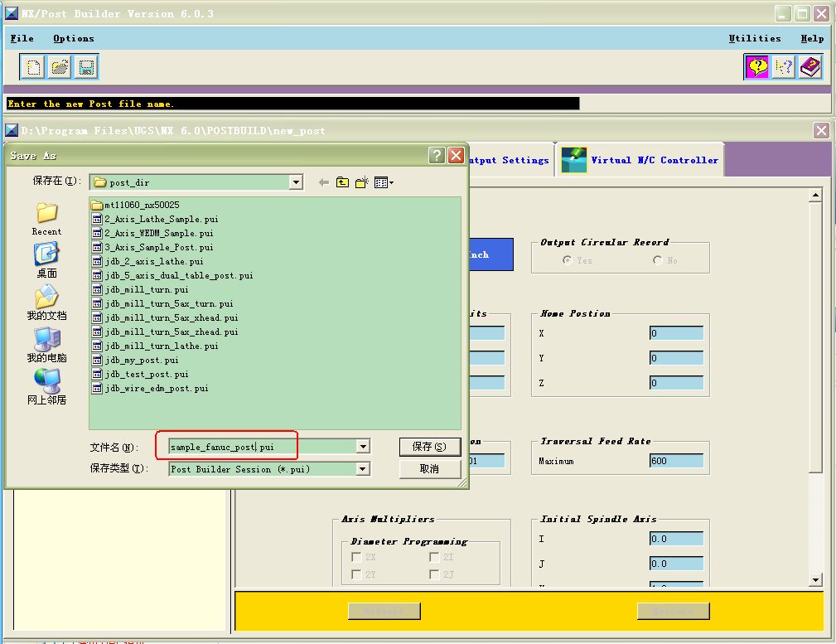Go up one folder level icon
Viewport: 836px width, 644px height.
[x=342, y=182]
